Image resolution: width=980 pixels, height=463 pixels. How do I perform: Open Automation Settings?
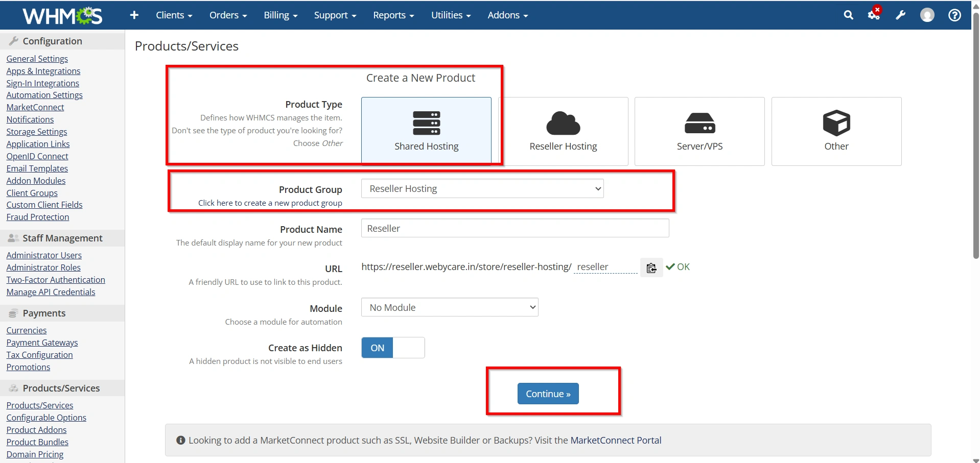[44, 95]
